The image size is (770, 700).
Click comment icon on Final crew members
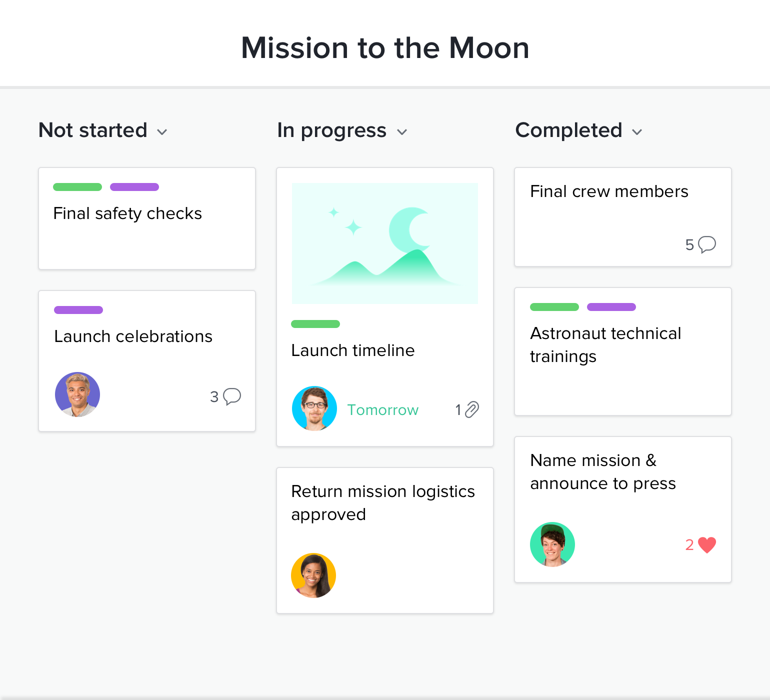pyautogui.click(x=707, y=244)
